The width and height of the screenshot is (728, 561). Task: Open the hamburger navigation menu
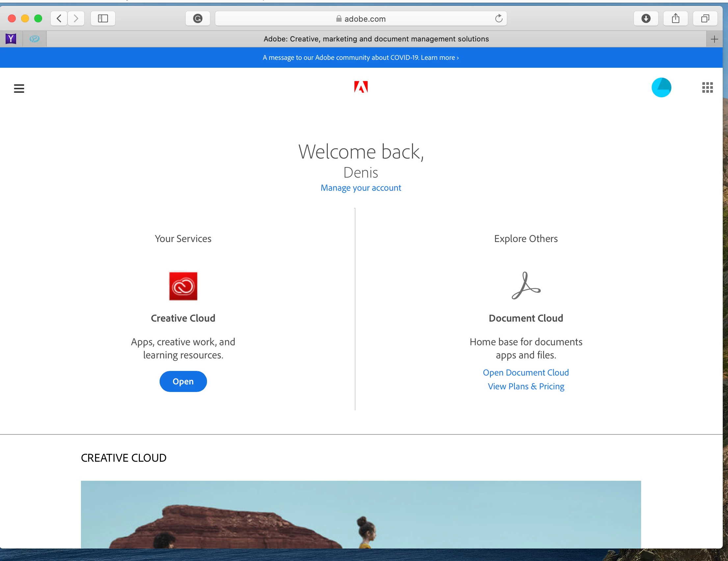click(19, 88)
